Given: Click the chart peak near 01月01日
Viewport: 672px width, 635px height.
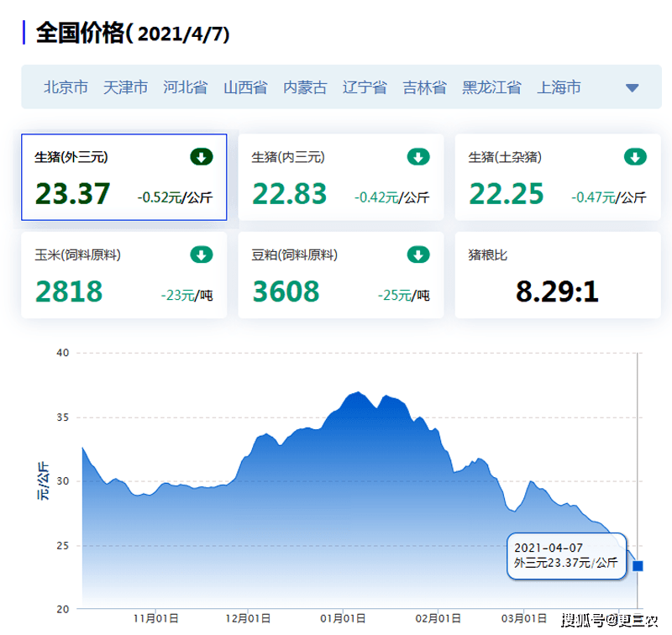Looking at the screenshot, I should (359, 392).
